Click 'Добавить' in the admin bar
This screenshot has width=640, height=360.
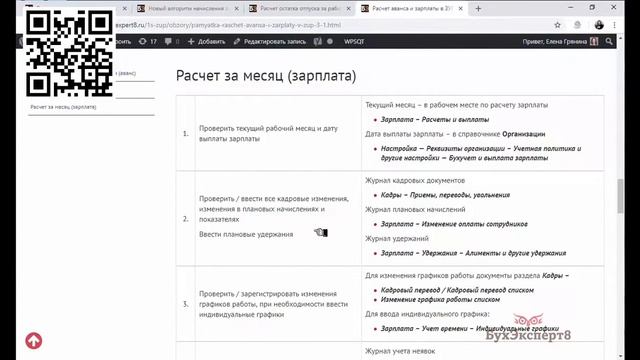[207, 41]
